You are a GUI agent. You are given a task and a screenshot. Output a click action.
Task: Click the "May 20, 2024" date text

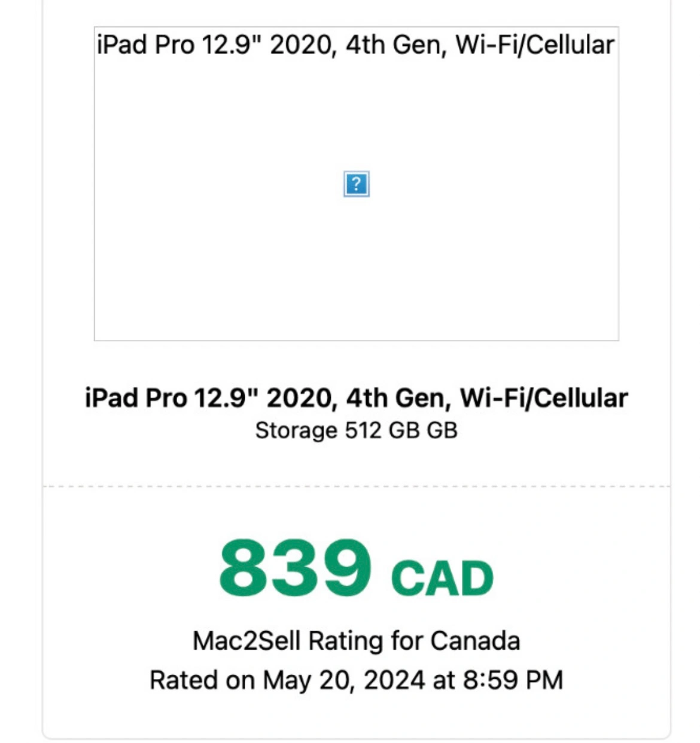(343, 680)
